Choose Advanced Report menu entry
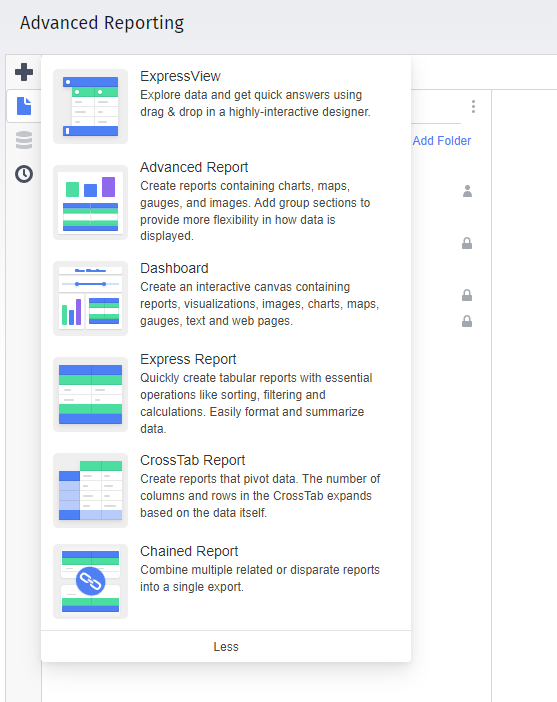Screen dimensions: 557x702 pos(194,167)
